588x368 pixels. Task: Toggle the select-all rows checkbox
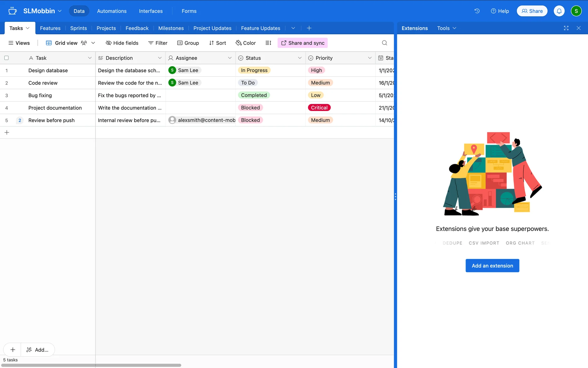click(x=6, y=58)
